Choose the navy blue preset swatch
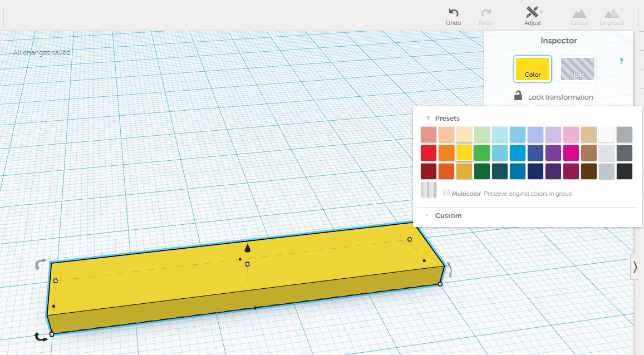This screenshot has width=644, height=355. click(x=535, y=171)
